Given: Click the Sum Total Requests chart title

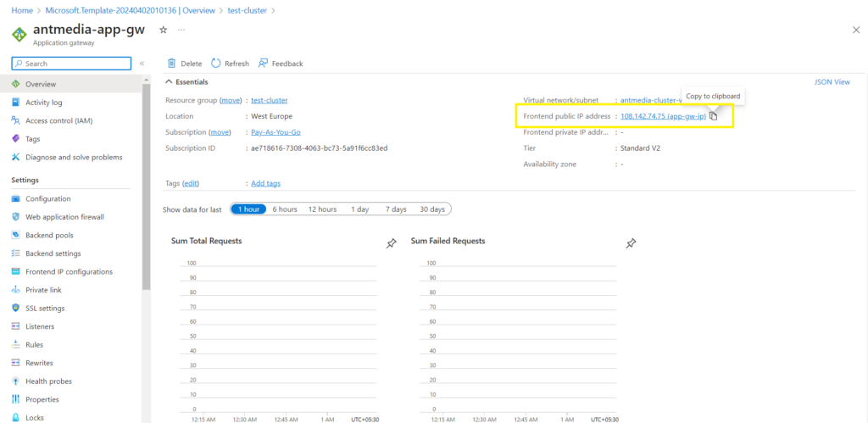Looking at the screenshot, I should pyautogui.click(x=207, y=241).
